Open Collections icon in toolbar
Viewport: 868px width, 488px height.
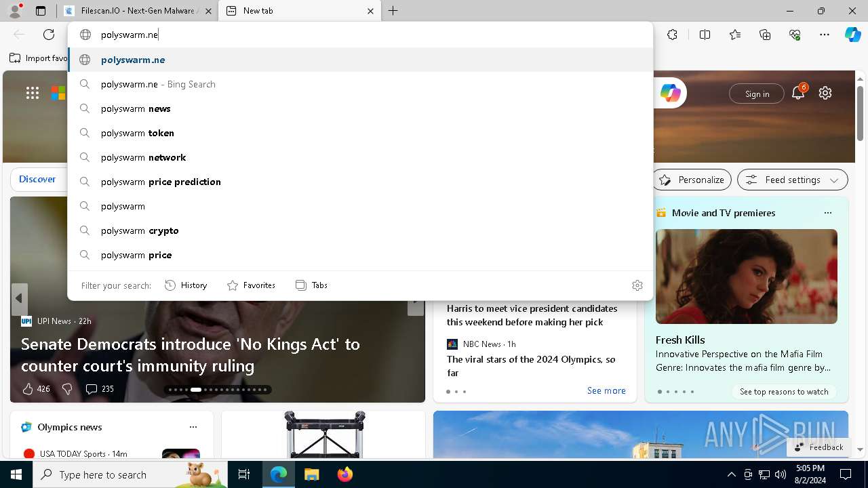[x=765, y=35]
